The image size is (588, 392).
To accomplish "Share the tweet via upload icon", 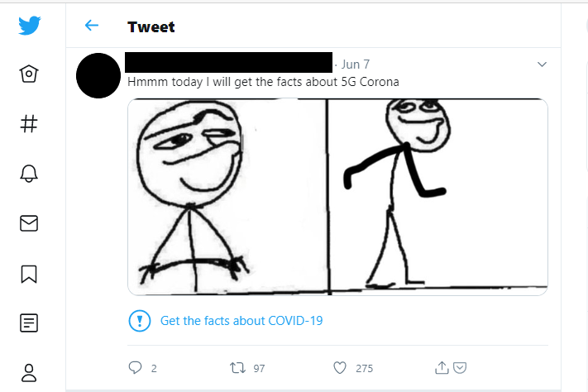I will 442,368.
